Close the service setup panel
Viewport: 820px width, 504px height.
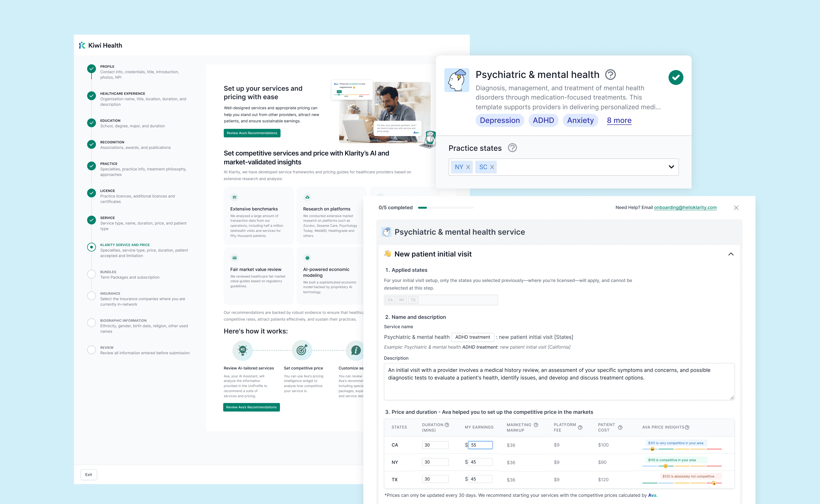[x=736, y=208]
